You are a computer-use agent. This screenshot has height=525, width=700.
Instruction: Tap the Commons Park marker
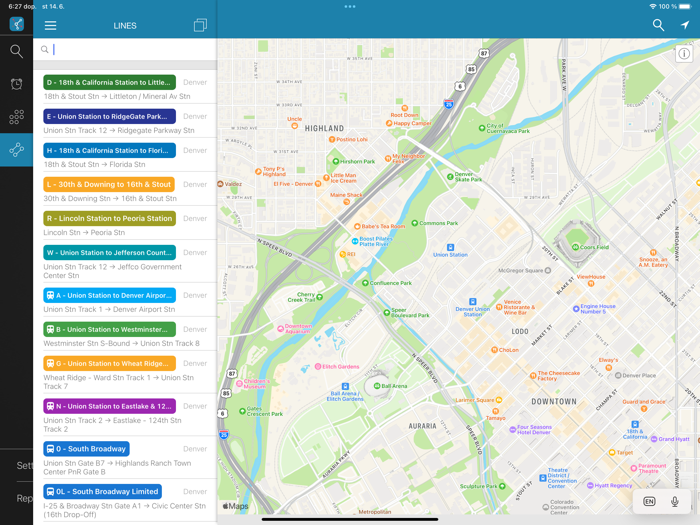point(414,223)
